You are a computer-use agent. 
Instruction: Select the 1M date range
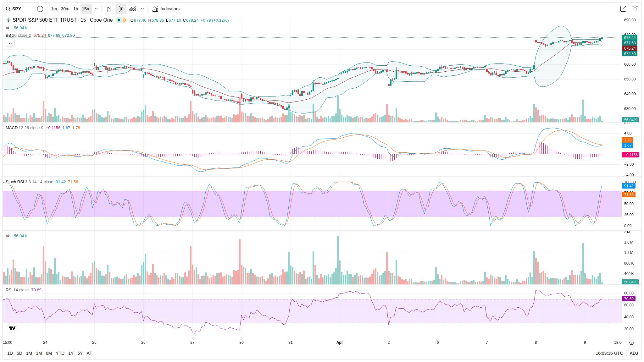point(29,353)
